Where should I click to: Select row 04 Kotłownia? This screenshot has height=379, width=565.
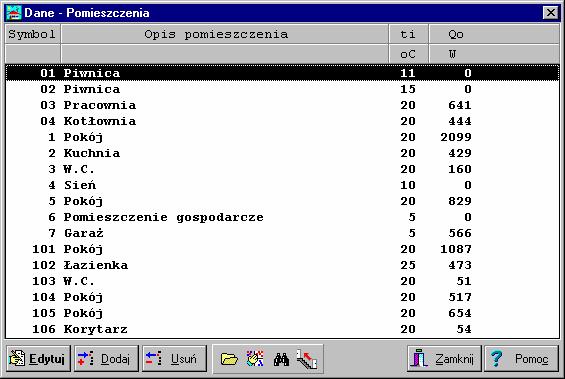(282, 121)
